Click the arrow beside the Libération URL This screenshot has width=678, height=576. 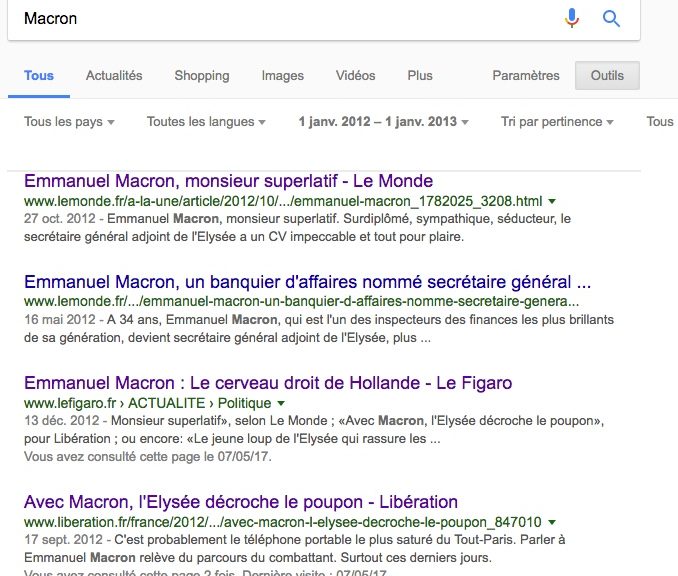[552, 522]
